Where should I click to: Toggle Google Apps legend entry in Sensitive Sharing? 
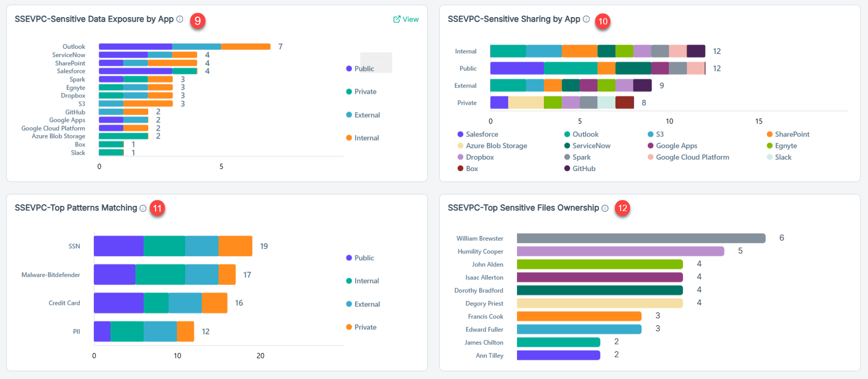coord(673,146)
